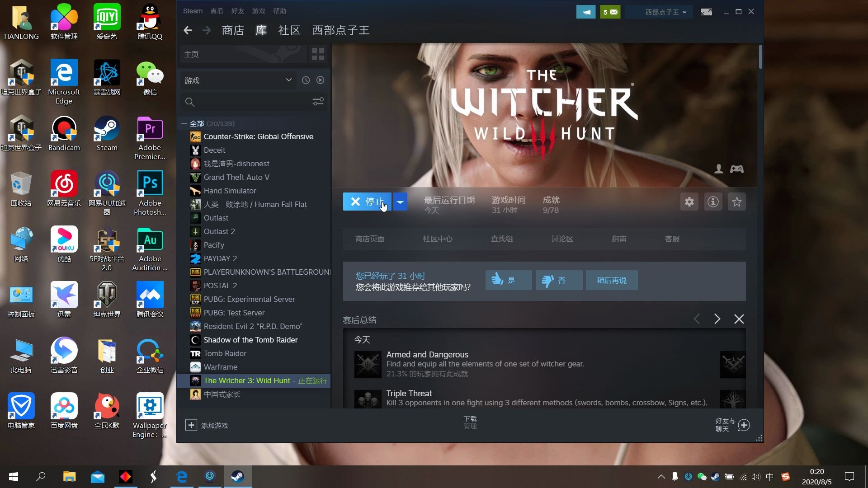Viewport: 868px width, 488px height.
Task: Expand the Witcher 3 stop button dropdown
Action: 400,202
